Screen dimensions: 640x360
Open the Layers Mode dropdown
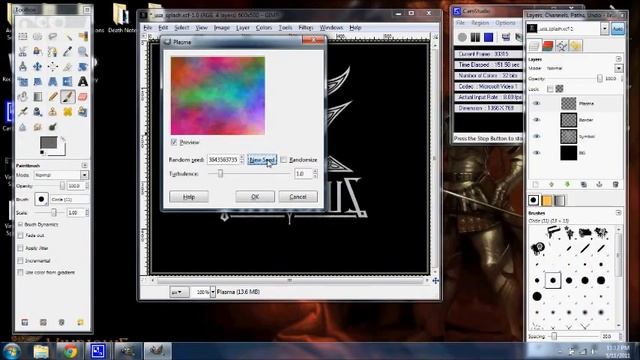coord(619,69)
